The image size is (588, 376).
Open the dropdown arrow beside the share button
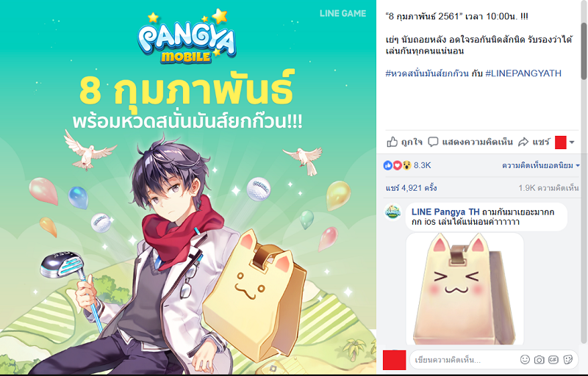(x=572, y=142)
